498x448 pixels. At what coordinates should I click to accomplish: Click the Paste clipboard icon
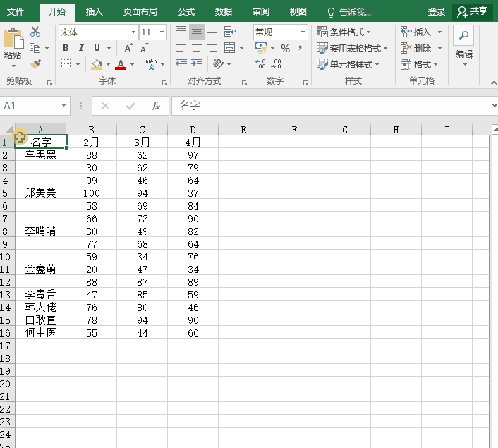[x=13, y=39]
